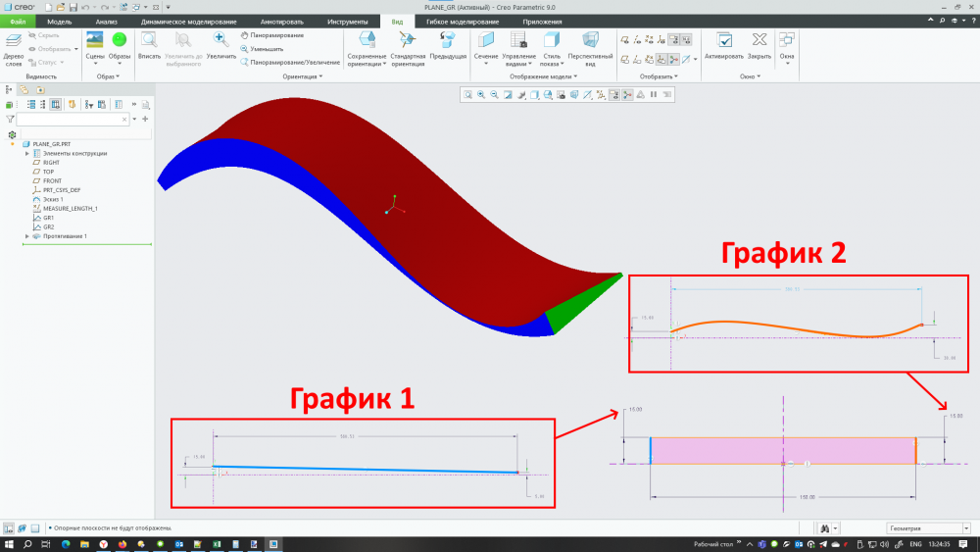Open the Дерево слоев layer tree

coord(13,50)
